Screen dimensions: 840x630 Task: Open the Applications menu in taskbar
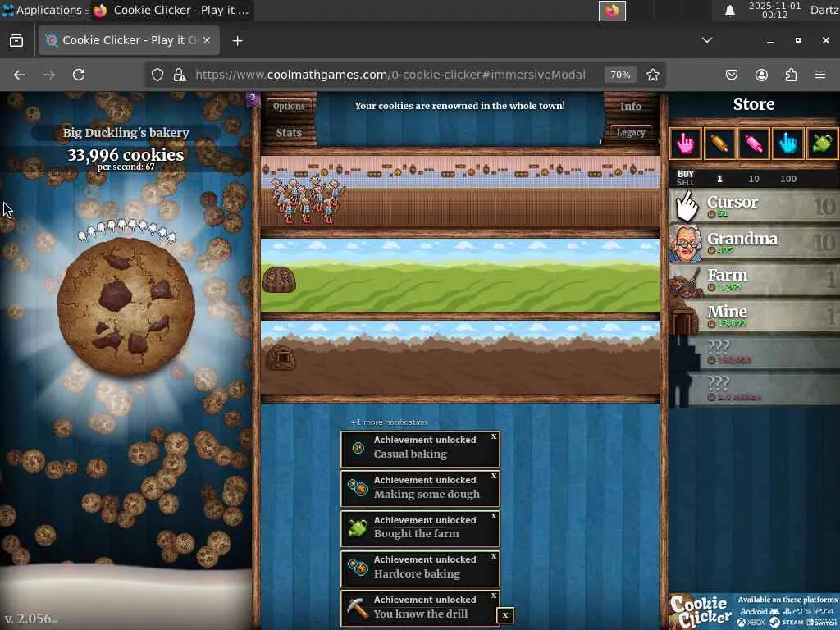tap(44, 10)
